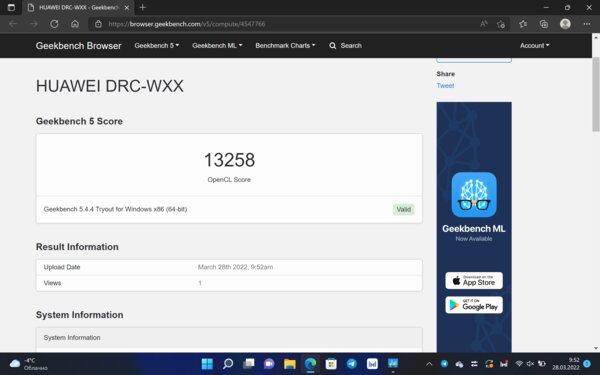Click the Views row label
The width and height of the screenshot is (600, 375).
[52, 283]
